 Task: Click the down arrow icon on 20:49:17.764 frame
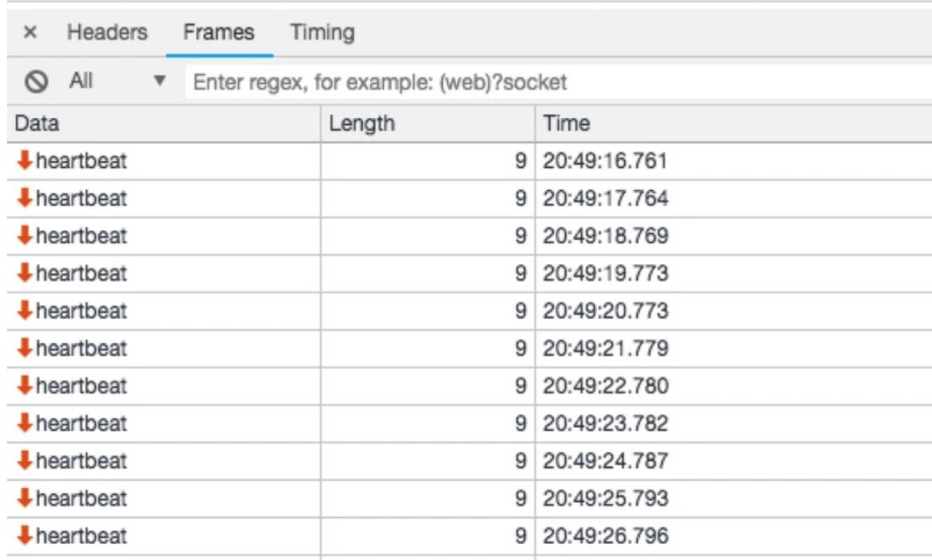[x=25, y=199]
